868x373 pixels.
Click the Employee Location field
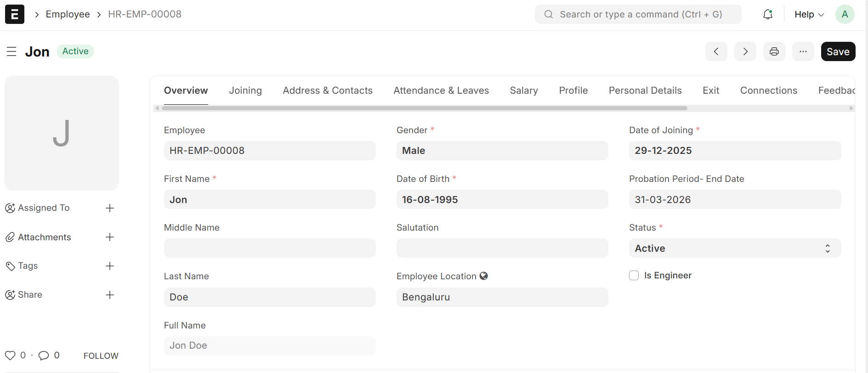tap(502, 297)
